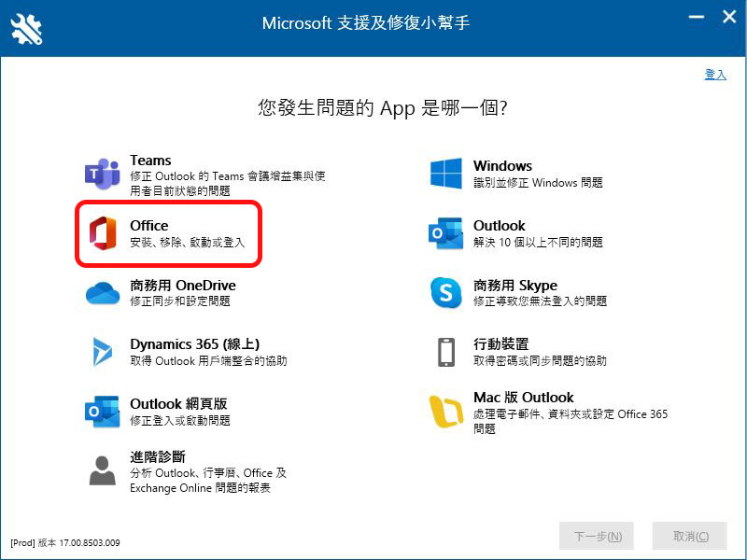Click description 取得 Outlook 用戶端整合的協助

(208, 361)
